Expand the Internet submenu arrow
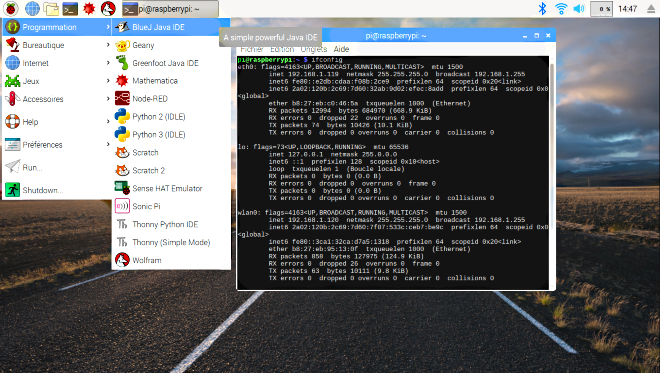The image size is (660, 373). tap(108, 63)
